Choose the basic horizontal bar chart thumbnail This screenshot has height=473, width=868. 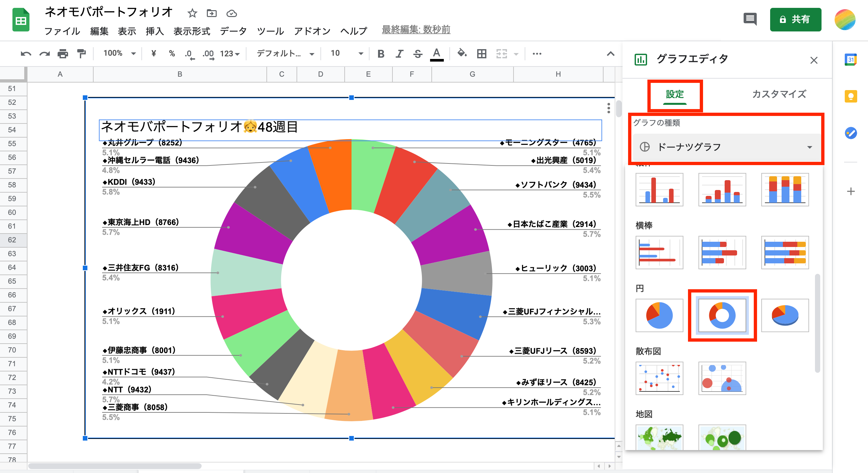tap(659, 253)
